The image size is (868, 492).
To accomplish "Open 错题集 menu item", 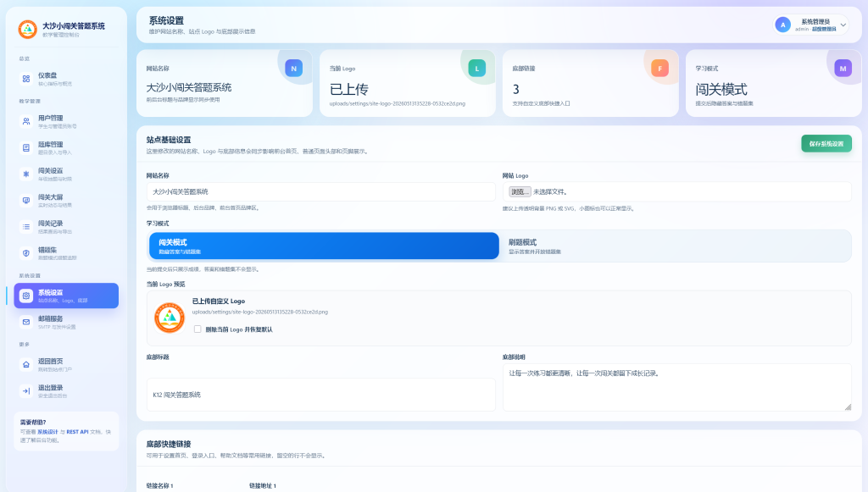I will click(x=66, y=253).
